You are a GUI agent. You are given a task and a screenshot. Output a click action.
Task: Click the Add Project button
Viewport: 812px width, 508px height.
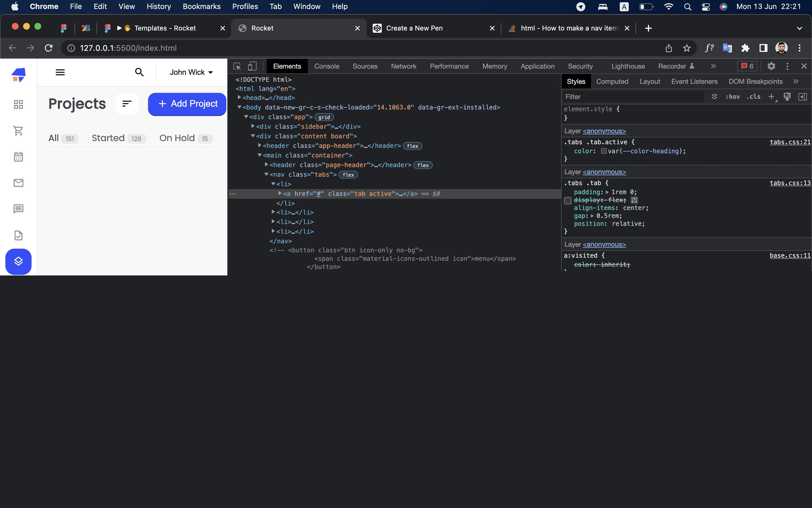pyautogui.click(x=187, y=104)
